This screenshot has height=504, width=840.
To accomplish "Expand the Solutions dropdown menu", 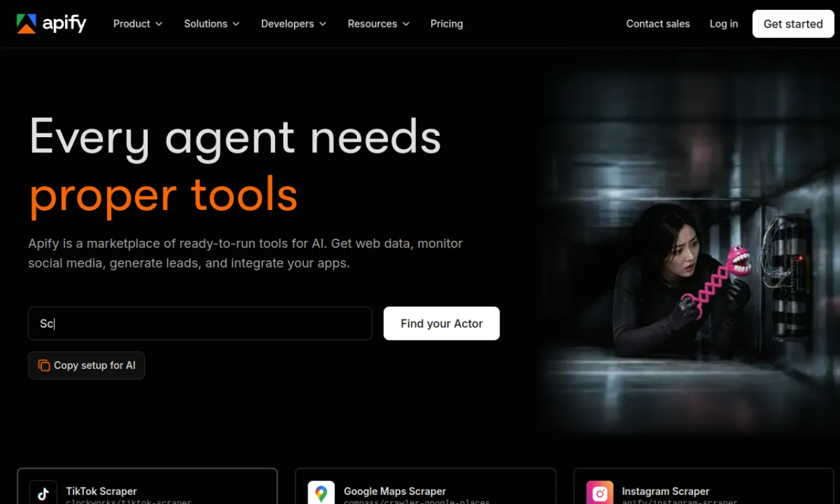I will click(x=212, y=24).
